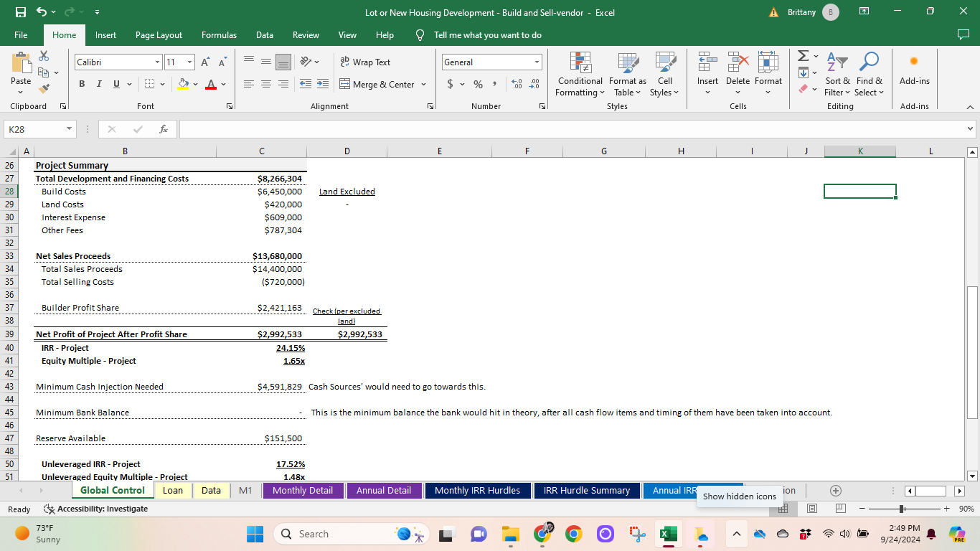Open Windows Start menu
The image size is (980, 551).
coord(255,534)
